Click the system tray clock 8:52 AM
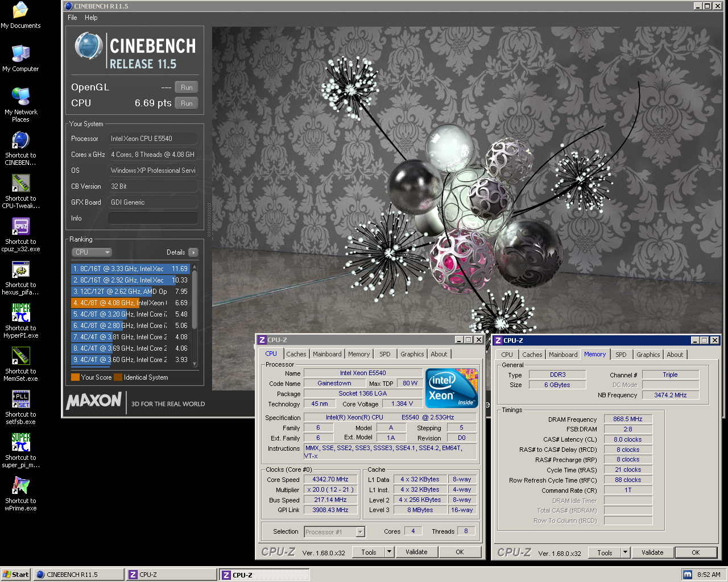Viewport: 728px width, 582px height. click(x=709, y=575)
